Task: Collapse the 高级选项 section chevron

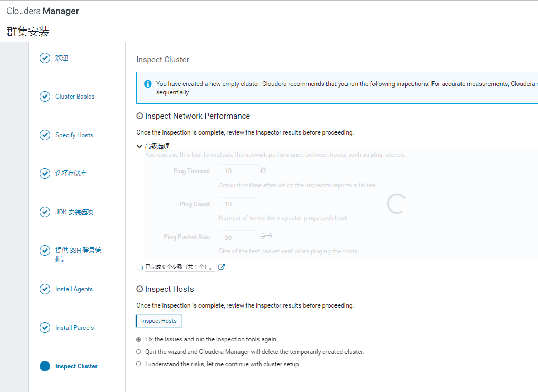Action: click(x=139, y=146)
